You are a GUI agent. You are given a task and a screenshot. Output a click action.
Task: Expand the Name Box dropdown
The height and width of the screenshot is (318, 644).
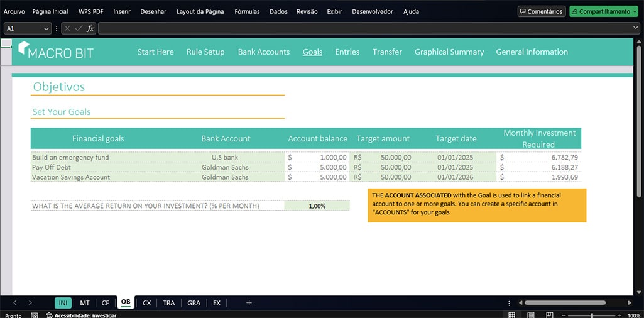[x=46, y=28]
